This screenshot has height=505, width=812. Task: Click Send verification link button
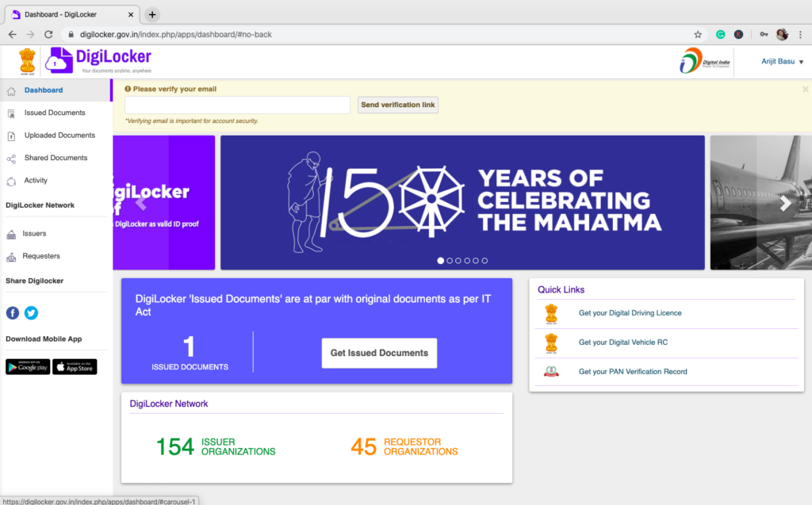pos(398,105)
